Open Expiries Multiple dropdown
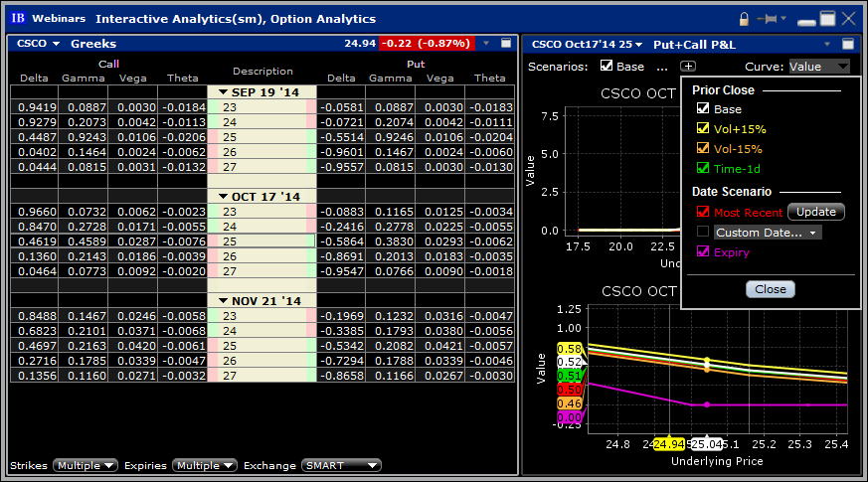Viewport: 868px width, 482px height. tap(205, 466)
